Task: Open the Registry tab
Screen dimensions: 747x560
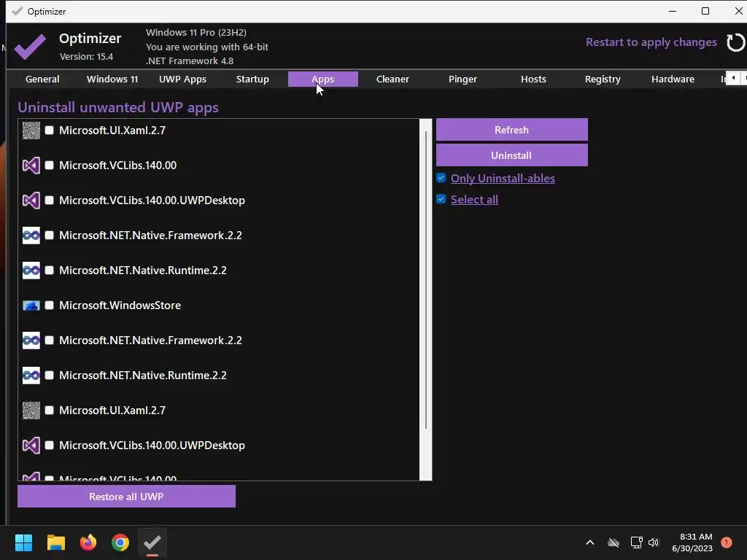Action: click(x=603, y=79)
